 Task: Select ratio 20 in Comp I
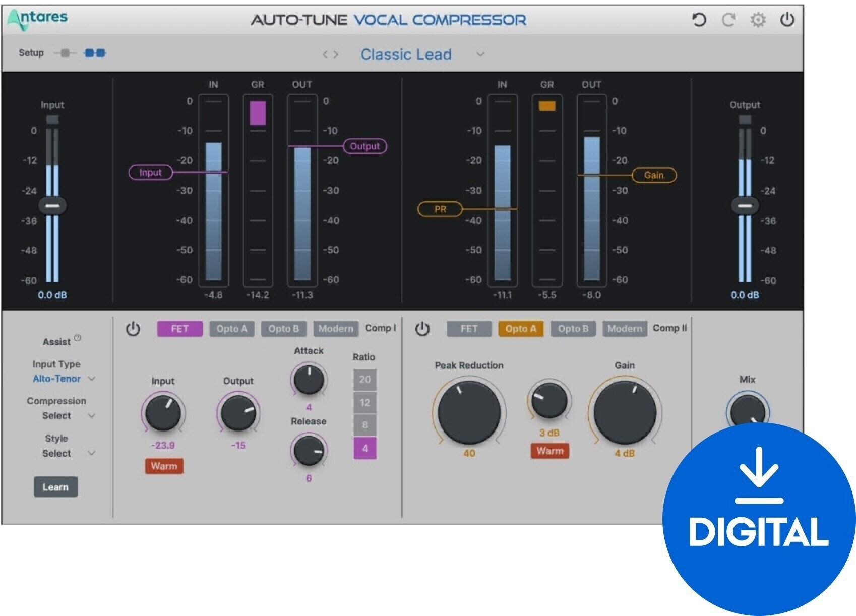[x=365, y=380]
